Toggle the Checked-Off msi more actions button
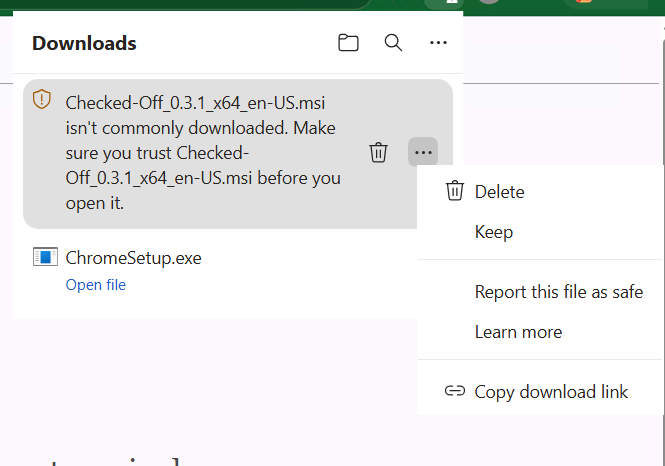 click(423, 152)
